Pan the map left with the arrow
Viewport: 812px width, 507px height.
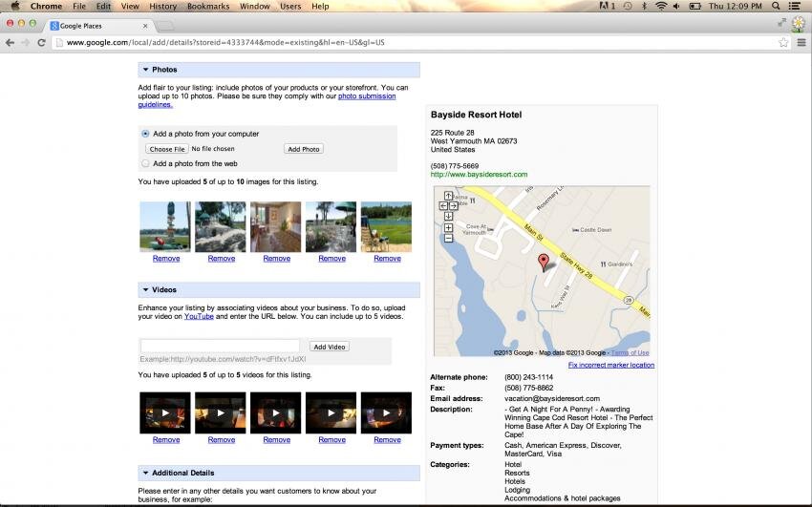(x=443, y=206)
